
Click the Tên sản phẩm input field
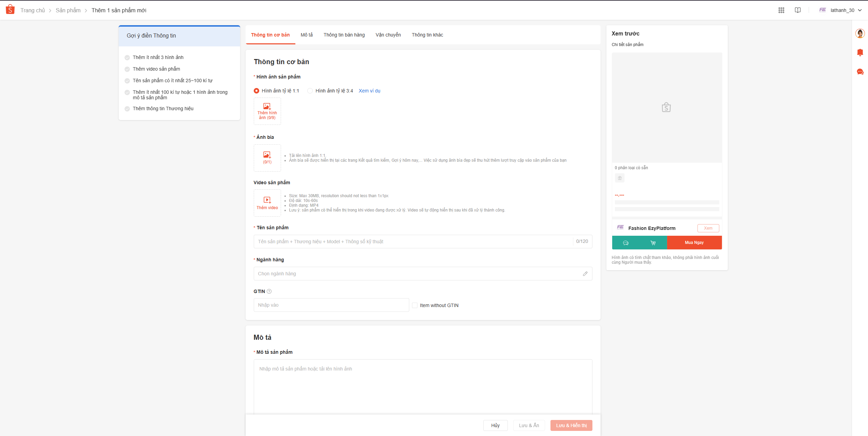413,242
